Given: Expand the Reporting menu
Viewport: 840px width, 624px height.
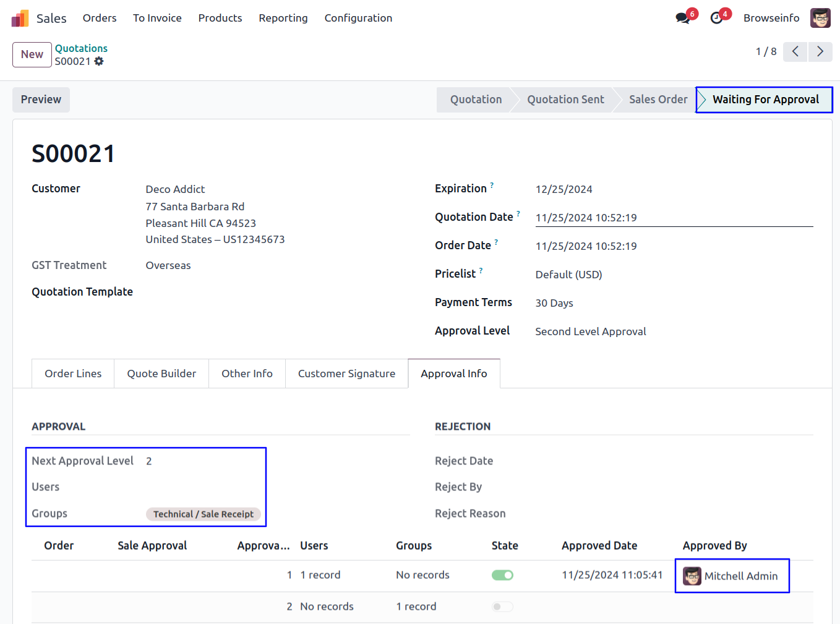Looking at the screenshot, I should (x=283, y=18).
